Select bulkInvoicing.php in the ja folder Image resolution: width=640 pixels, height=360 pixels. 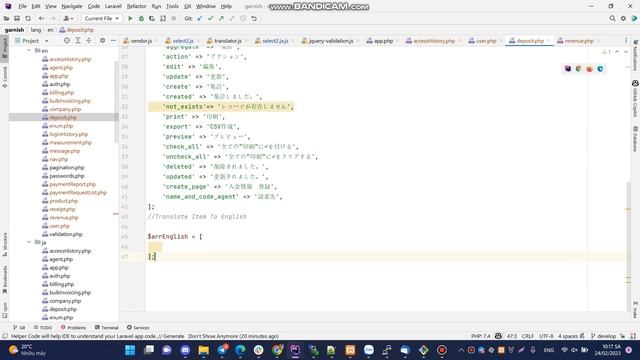point(70,292)
